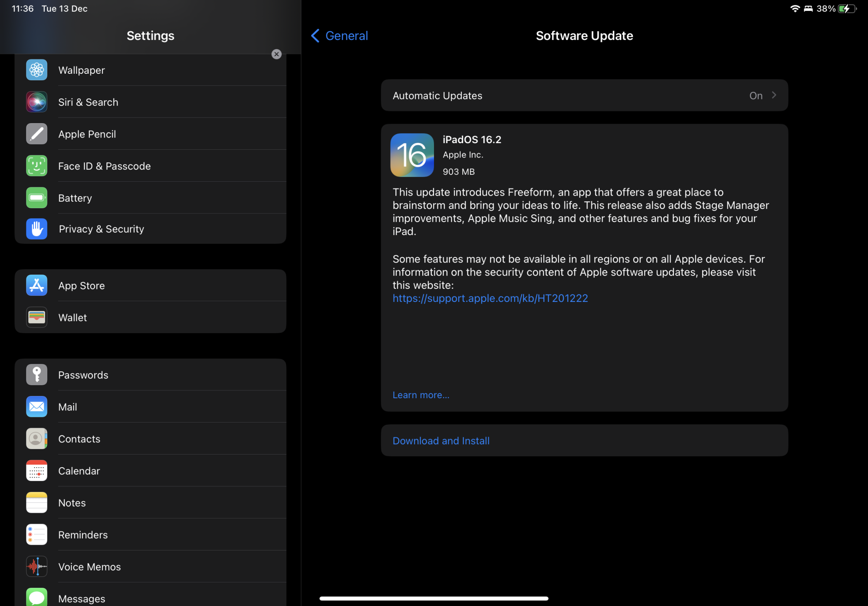This screenshot has height=606, width=868.
Task: Tap the home indicator bar
Action: pos(434,599)
